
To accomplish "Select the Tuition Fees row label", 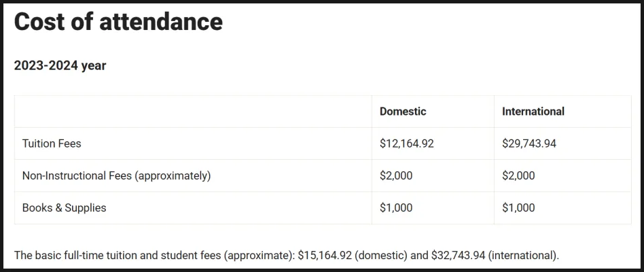I will point(52,143).
